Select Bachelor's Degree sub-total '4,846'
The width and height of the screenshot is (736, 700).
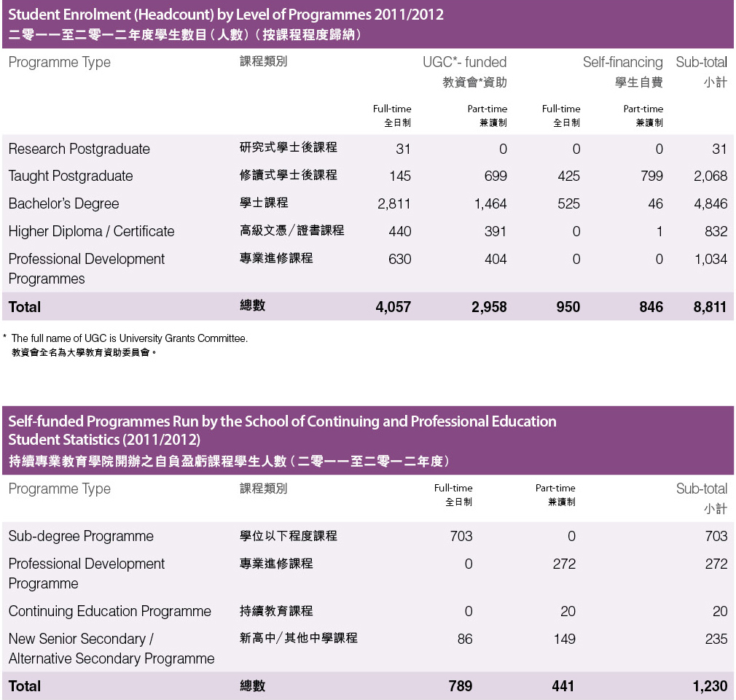(710, 204)
